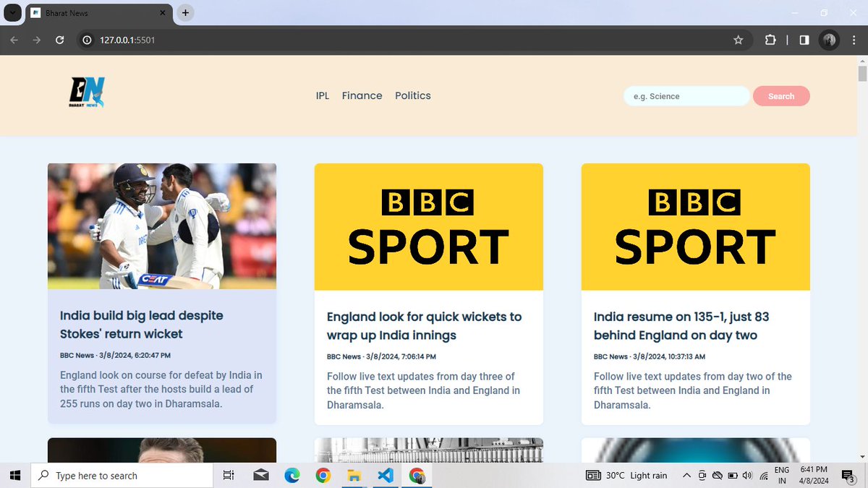Click 'BBC News · 3/8/2024, 7:06:14 PM' source line
Screen dimensions: 868x488
pos(381,356)
